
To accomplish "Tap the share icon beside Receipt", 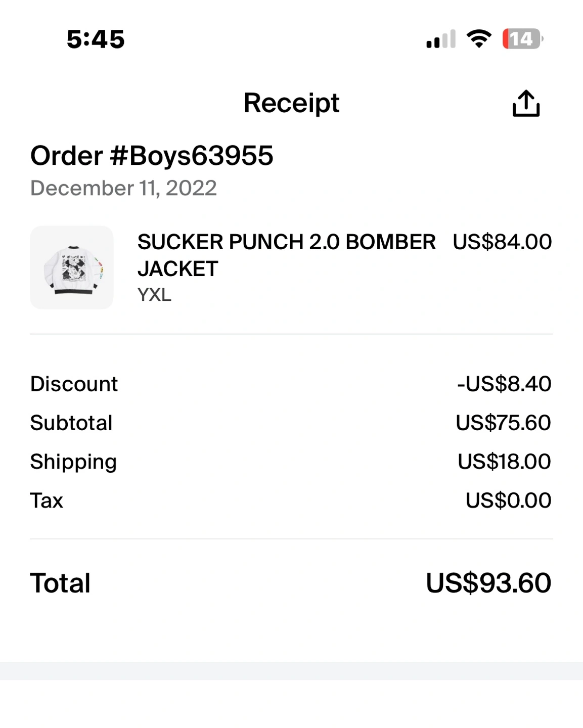I will pyautogui.click(x=526, y=104).
